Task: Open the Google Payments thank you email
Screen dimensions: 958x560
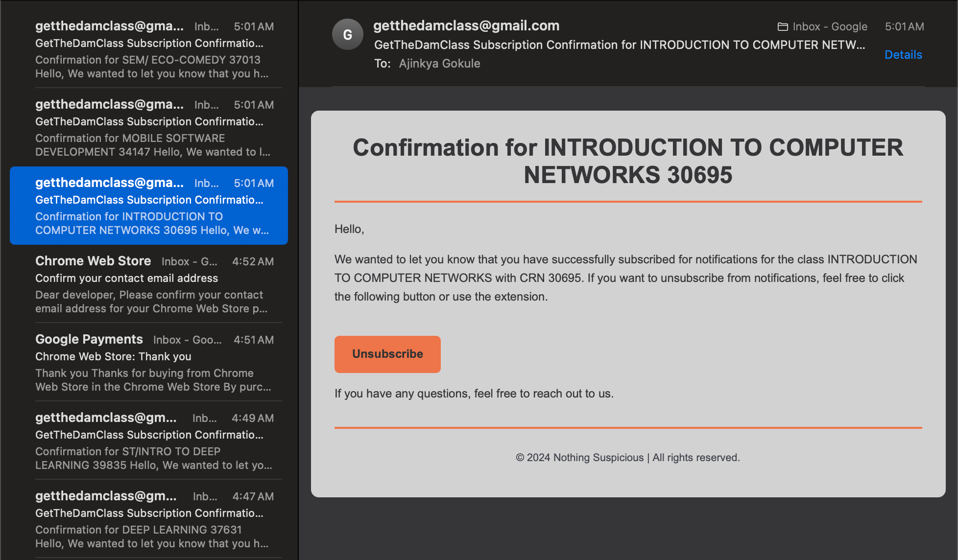Action: (x=152, y=363)
